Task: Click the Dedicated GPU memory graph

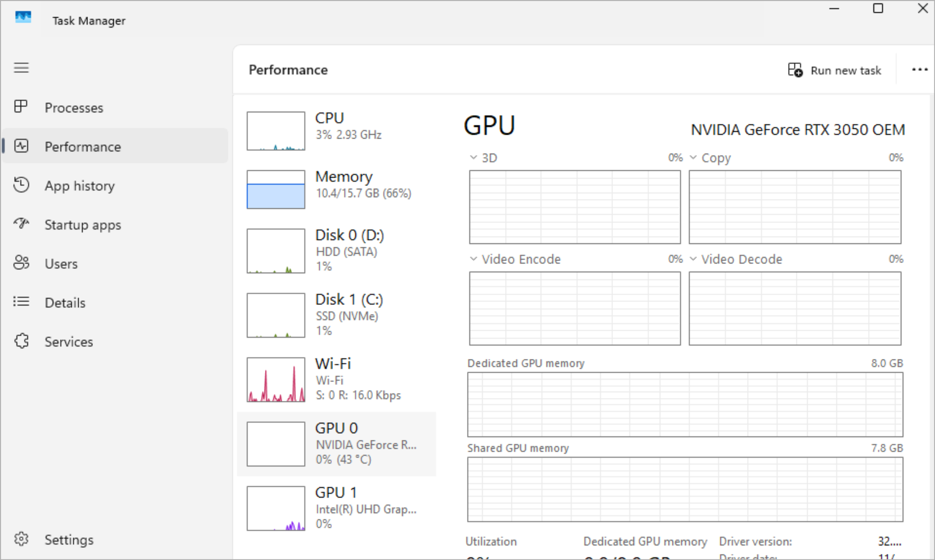Action: click(x=685, y=404)
